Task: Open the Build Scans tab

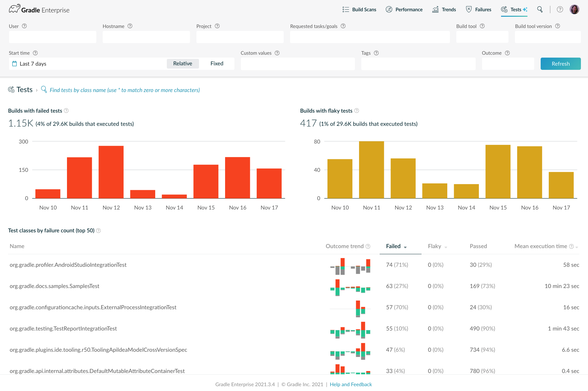Action: (x=359, y=10)
